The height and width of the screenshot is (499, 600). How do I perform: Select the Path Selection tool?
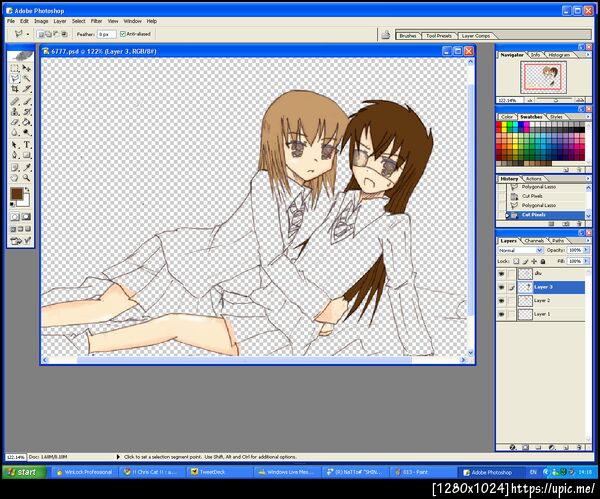[15, 145]
